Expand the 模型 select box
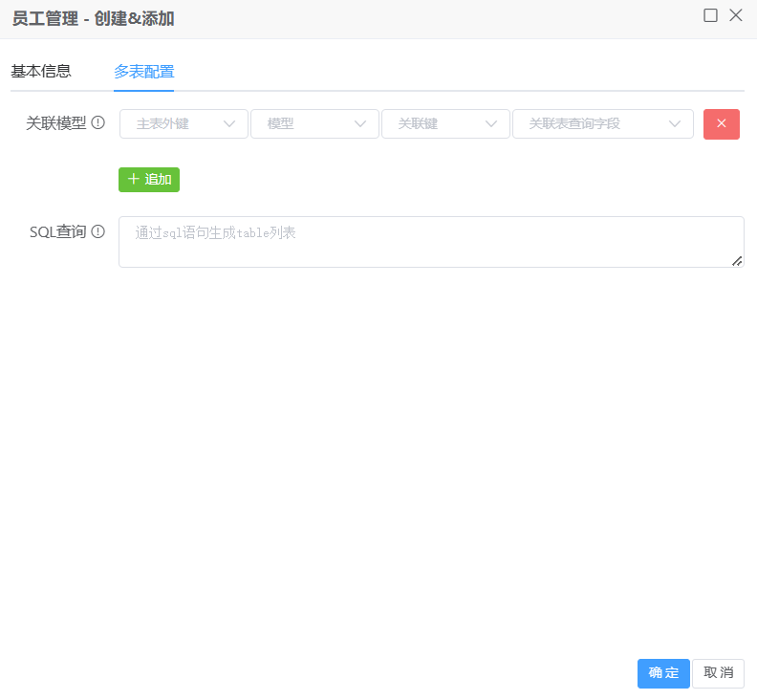The width and height of the screenshot is (757, 700). coord(304,124)
